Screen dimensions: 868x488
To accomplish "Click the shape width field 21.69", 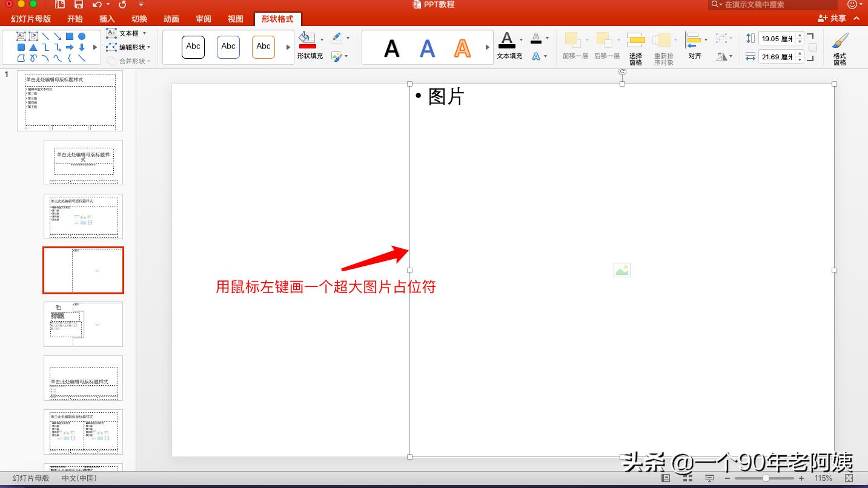I will pos(781,57).
